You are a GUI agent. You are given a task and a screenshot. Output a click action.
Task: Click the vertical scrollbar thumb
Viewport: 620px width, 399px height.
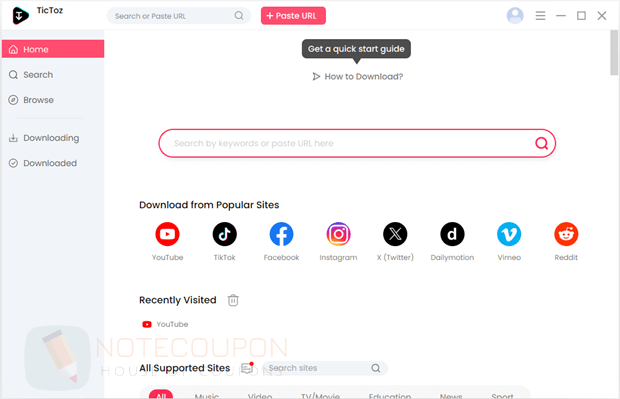[x=614, y=53]
